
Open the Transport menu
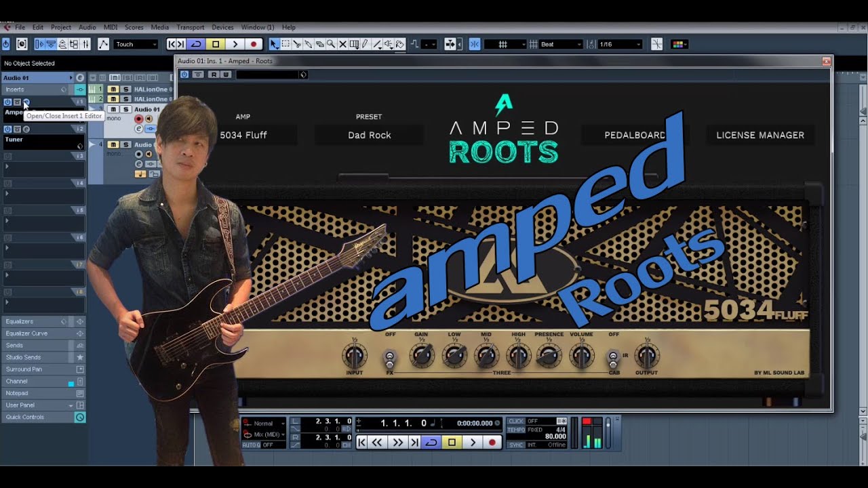[x=191, y=27]
